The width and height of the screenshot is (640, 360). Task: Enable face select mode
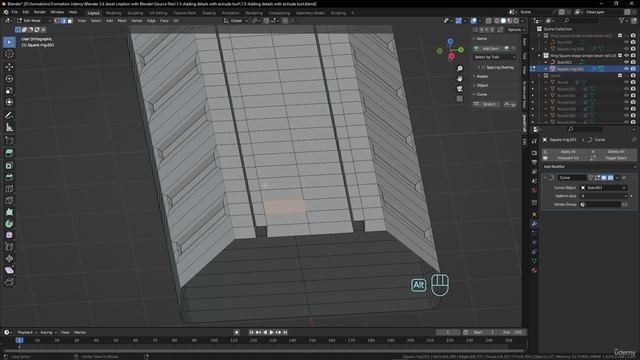coord(69,20)
